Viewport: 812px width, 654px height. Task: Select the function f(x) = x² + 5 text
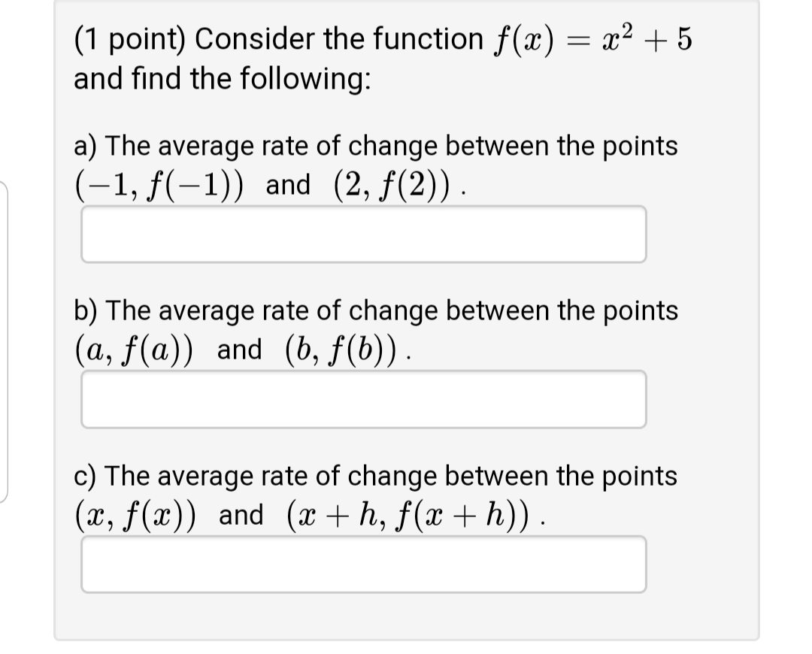tap(593, 39)
